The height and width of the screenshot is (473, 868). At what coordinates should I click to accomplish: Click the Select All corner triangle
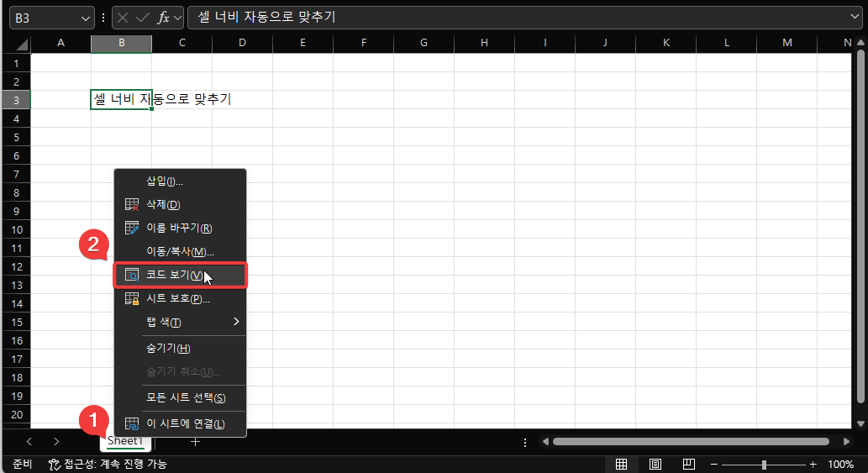point(21,45)
